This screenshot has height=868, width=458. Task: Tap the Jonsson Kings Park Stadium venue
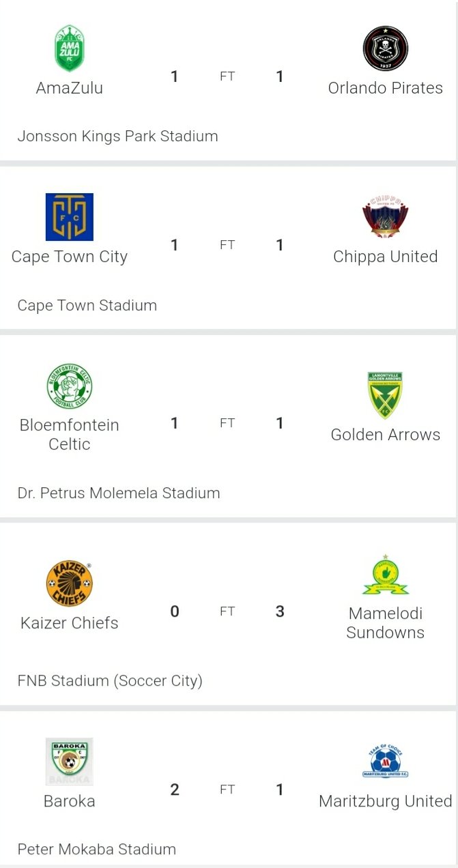(117, 136)
